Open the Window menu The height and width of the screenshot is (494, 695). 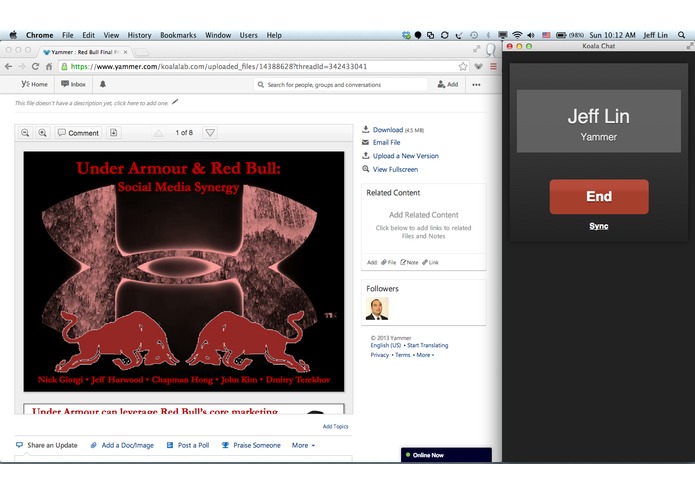click(218, 35)
